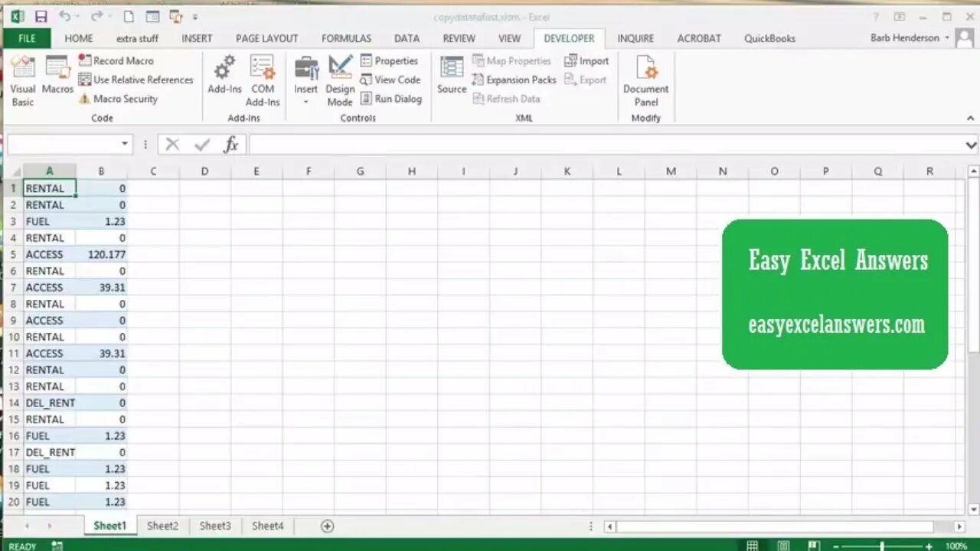The image size is (980, 551).
Task: Open Excel Help question mark
Action: point(876,17)
